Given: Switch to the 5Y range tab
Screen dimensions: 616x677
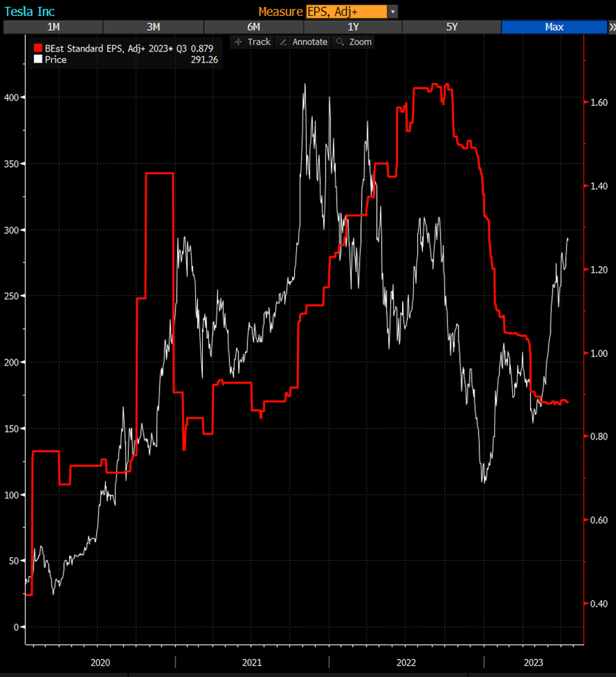Looking at the screenshot, I should (x=452, y=26).
